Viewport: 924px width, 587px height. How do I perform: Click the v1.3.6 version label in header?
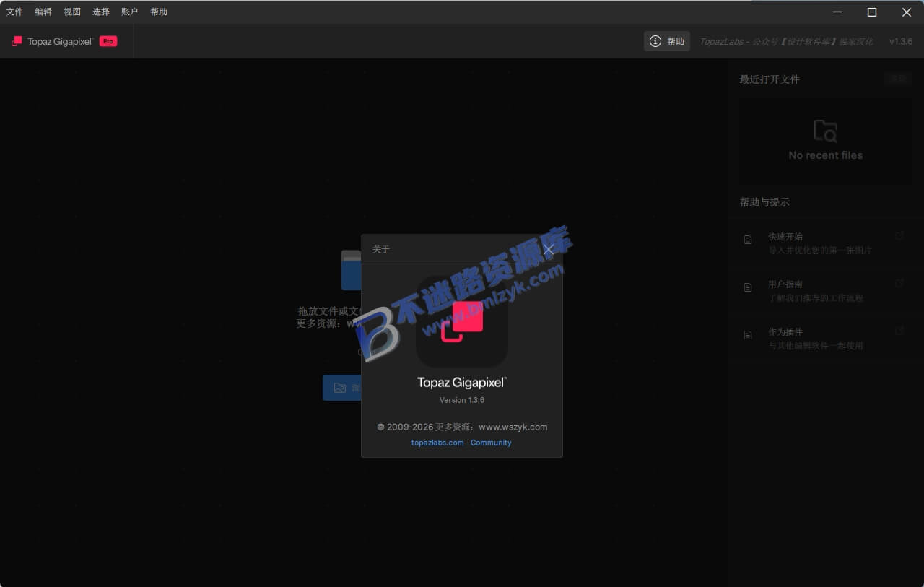[901, 42]
